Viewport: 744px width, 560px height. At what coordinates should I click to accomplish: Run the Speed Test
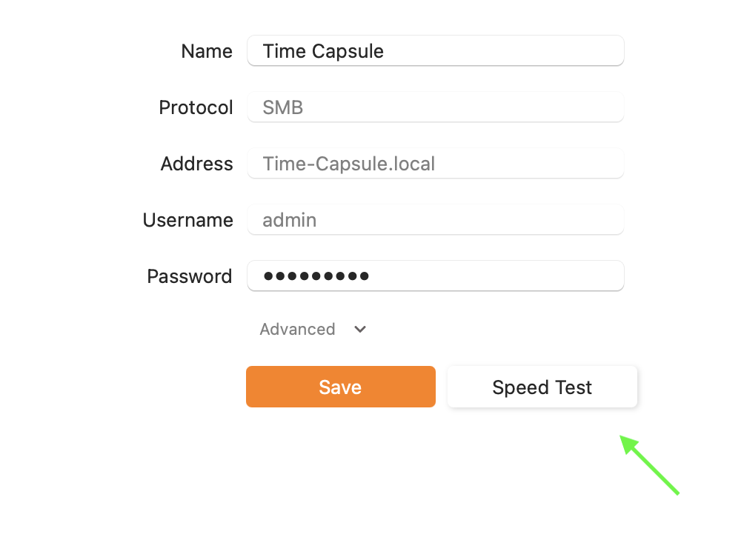542,387
